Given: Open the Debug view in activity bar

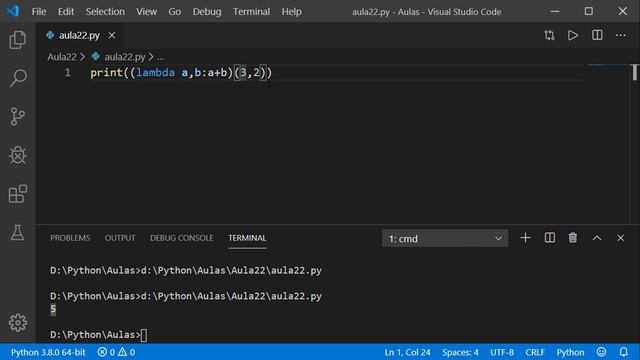Looking at the screenshot, I should pos(18,155).
